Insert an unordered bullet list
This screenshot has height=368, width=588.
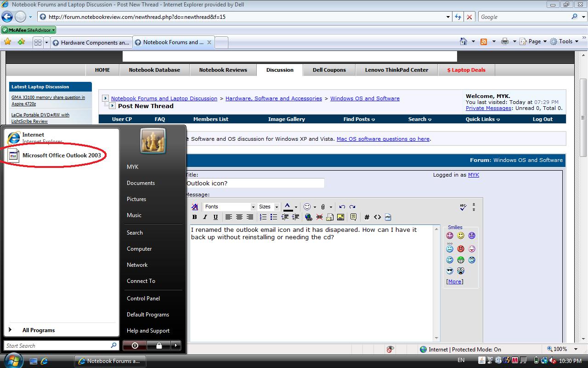(x=274, y=217)
